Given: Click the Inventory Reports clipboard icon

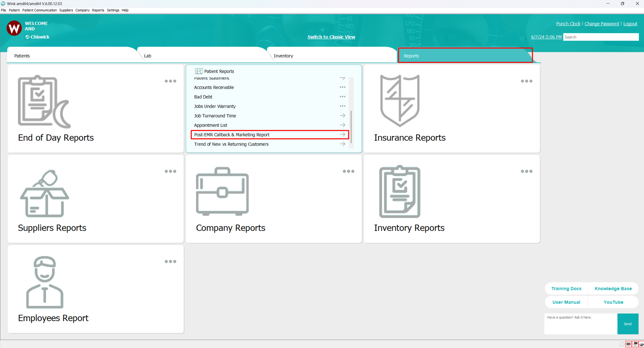Looking at the screenshot, I should point(399,191).
